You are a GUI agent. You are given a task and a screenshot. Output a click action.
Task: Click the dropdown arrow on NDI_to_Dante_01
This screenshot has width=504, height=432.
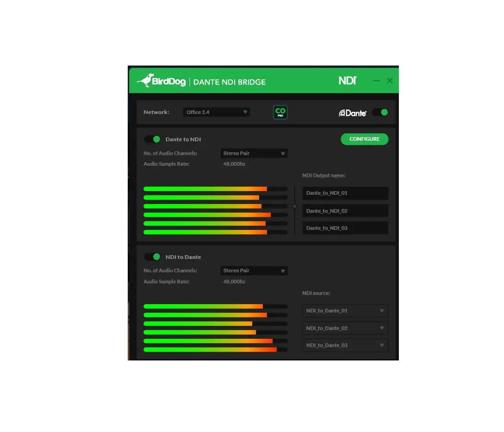pyautogui.click(x=382, y=311)
